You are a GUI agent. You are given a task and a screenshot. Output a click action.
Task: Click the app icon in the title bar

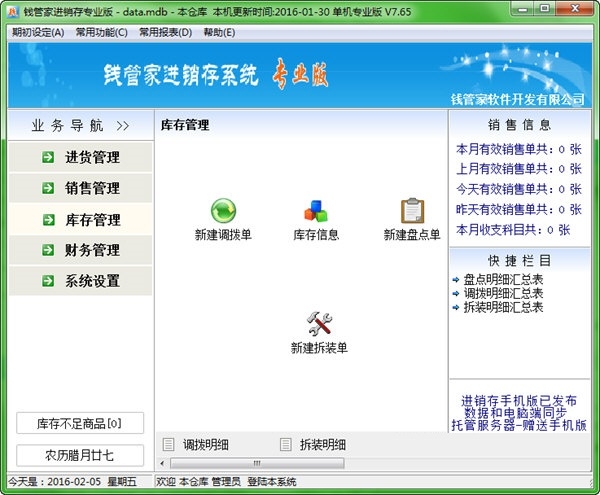13,12
